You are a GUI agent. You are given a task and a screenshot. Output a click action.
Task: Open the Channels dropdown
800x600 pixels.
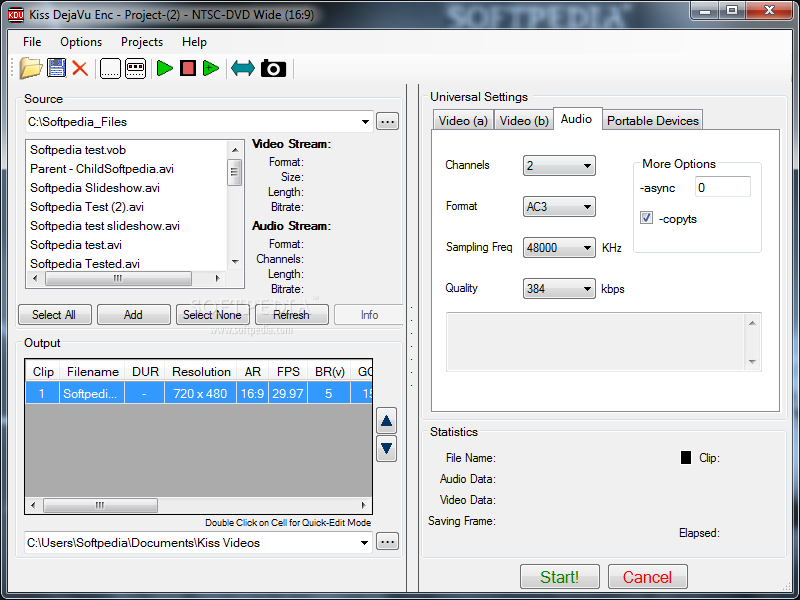coord(559,165)
